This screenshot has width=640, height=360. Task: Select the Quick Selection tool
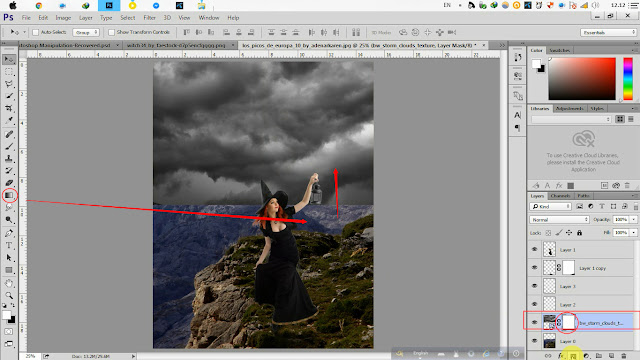point(9,96)
